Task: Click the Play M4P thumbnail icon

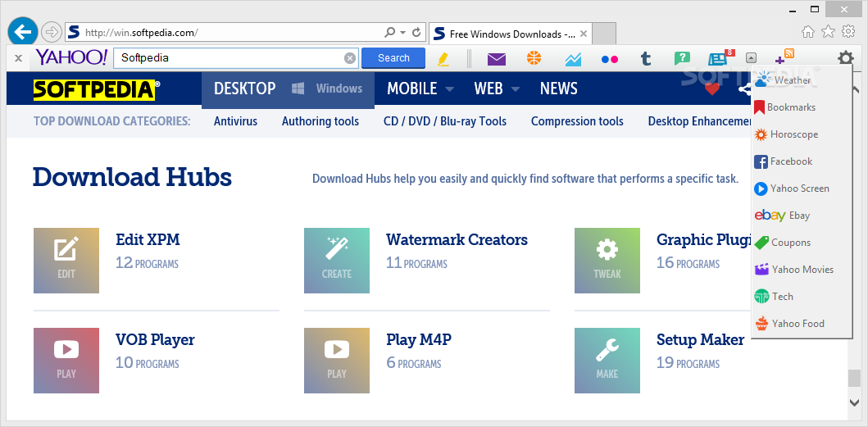Action: [337, 361]
